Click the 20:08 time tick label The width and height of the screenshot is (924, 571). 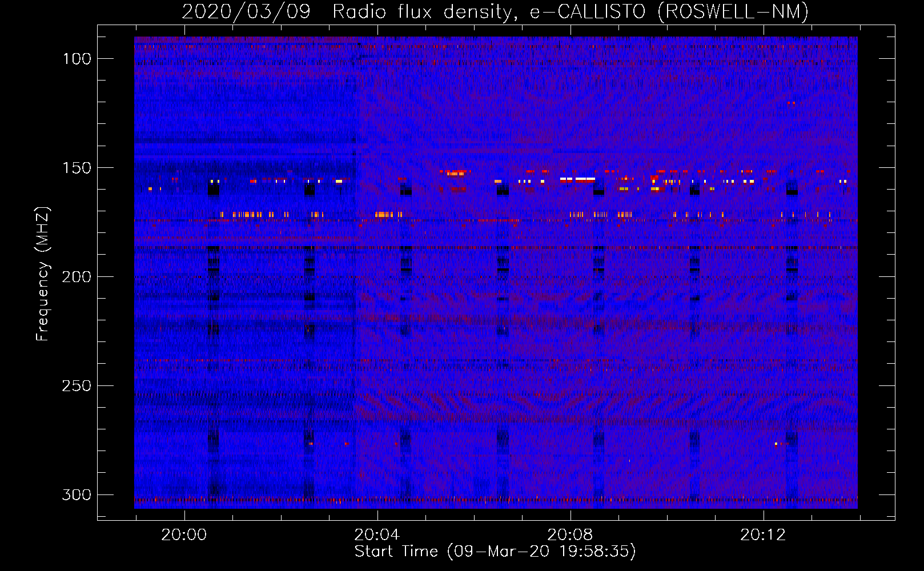(x=570, y=535)
